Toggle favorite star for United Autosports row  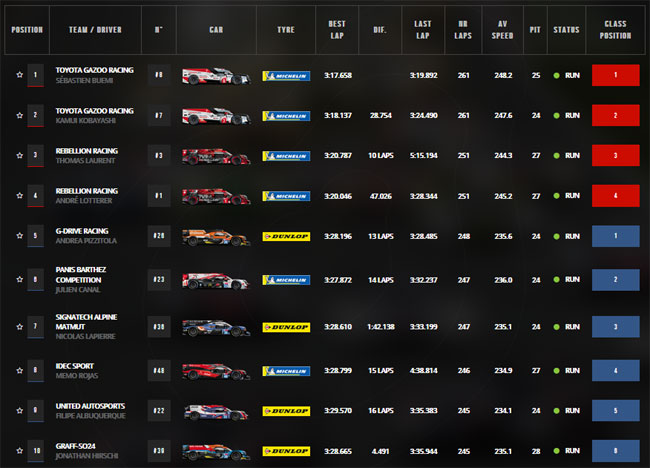[19, 410]
